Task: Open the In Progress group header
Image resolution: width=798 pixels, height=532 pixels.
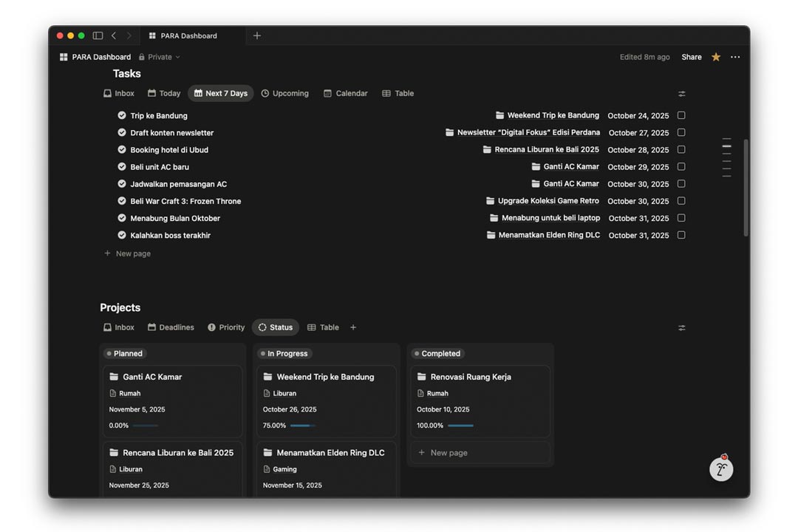Action: [x=284, y=354]
